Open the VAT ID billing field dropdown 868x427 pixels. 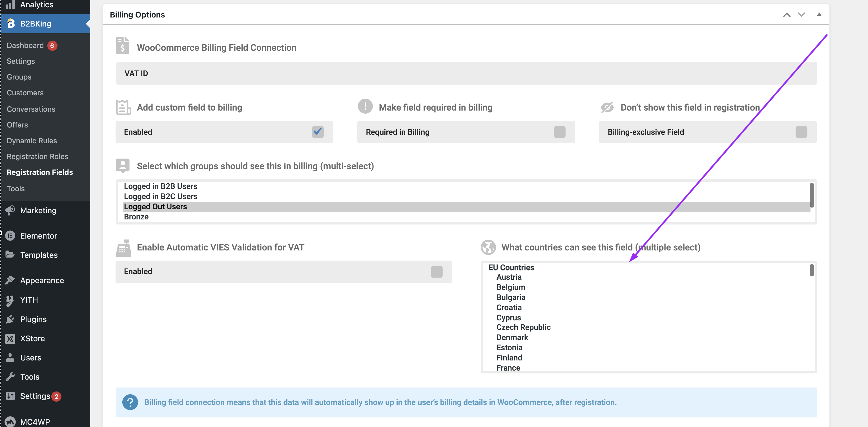(466, 73)
